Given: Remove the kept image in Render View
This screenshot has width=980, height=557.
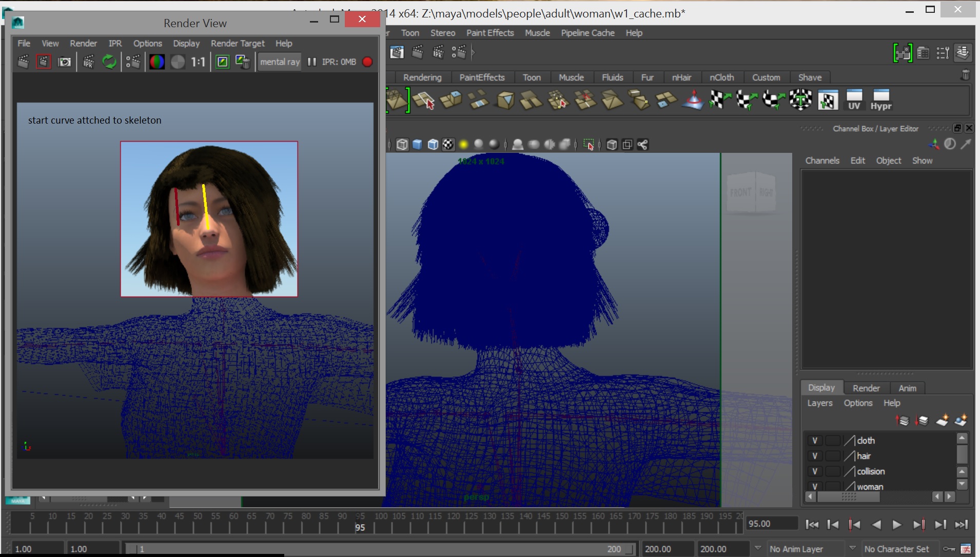Looking at the screenshot, I should pyautogui.click(x=243, y=62).
